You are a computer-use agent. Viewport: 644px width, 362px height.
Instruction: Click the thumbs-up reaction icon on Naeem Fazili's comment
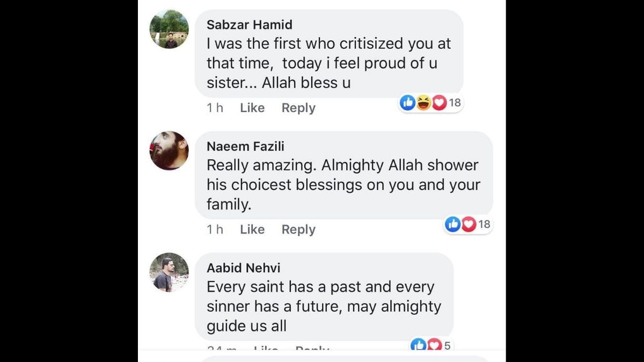coord(453,224)
